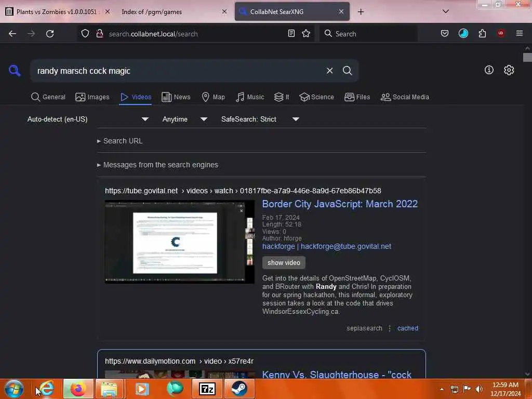Show hidden tray icons arrow
Screen dimensions: 532x399
pos(442,389)
